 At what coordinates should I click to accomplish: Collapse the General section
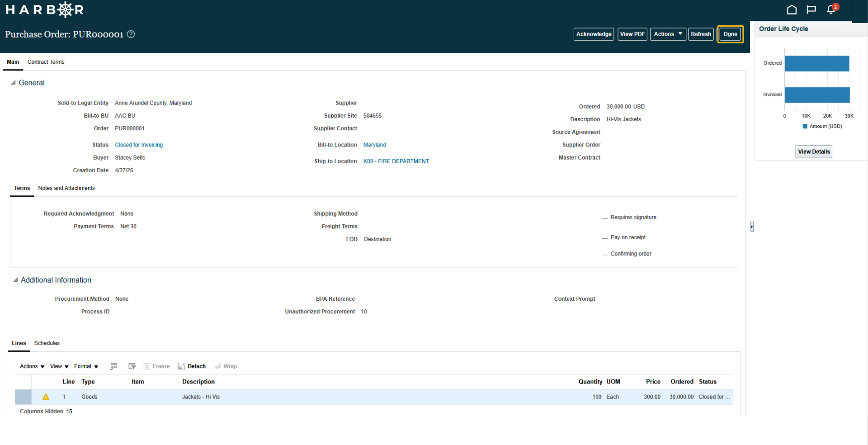(13, 83)
